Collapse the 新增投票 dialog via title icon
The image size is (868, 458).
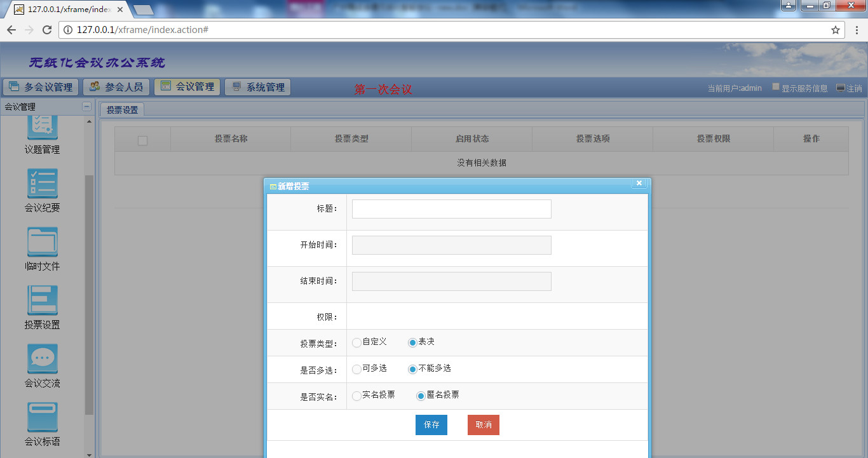273,187
